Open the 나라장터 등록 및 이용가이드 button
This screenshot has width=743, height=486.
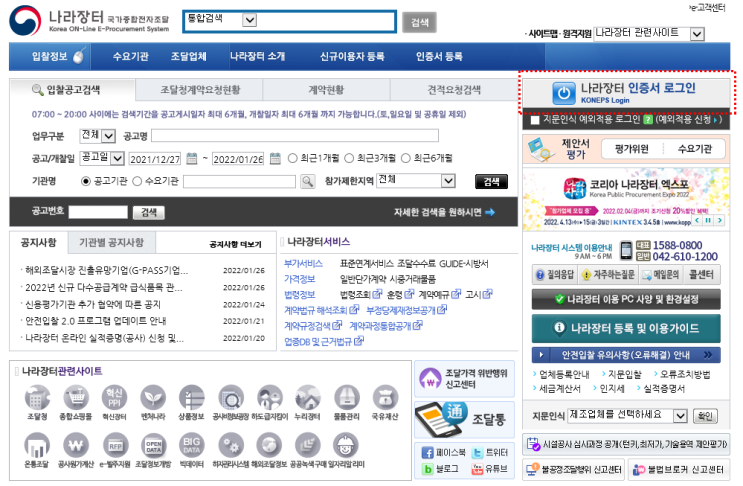(x=626, y=328)
